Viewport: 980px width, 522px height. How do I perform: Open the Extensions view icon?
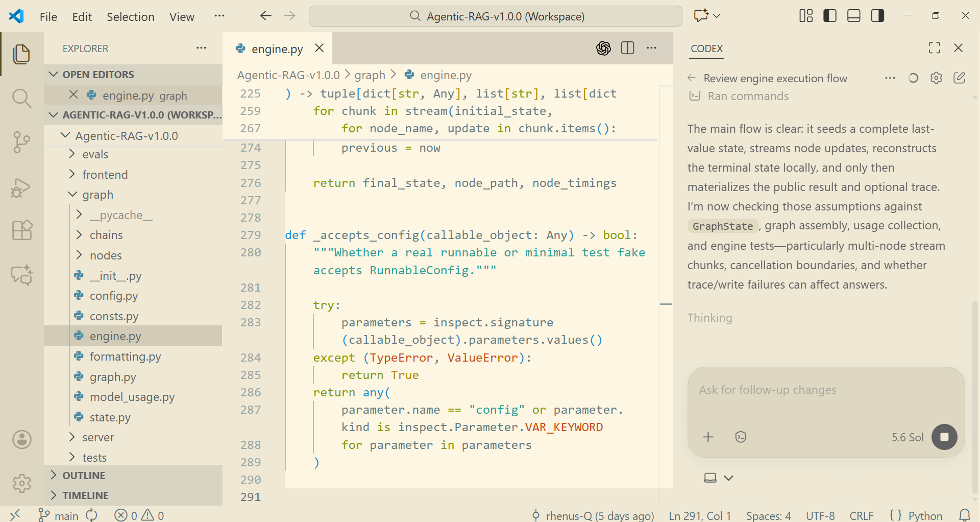click(21, 230)
